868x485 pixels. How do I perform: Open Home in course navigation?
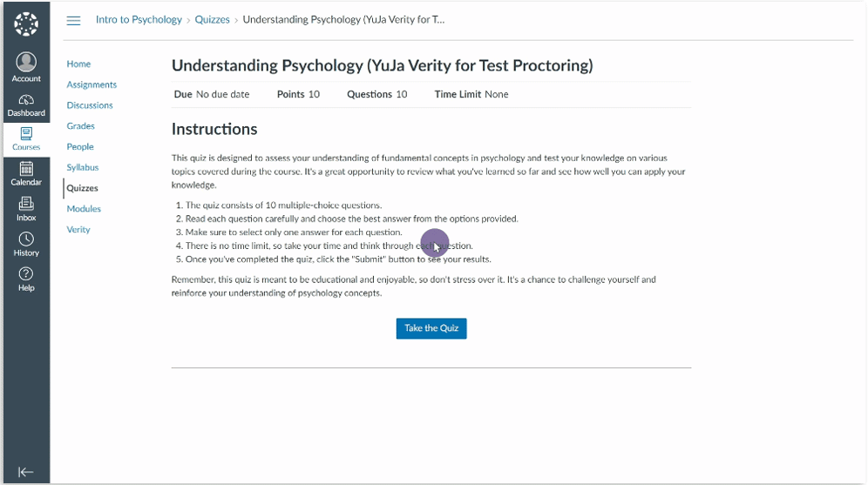pyautogui.click(x=78, y=64)
